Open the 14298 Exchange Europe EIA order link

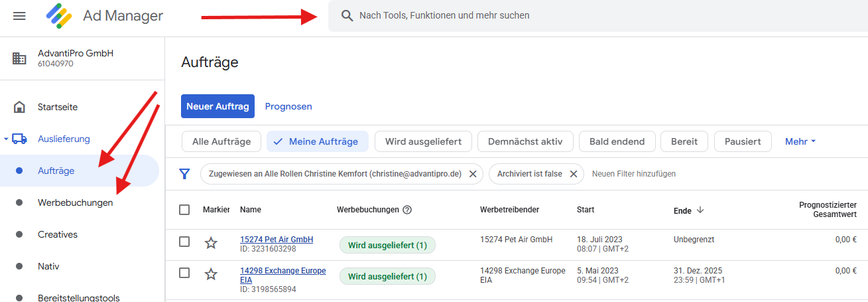coord(283,275)
